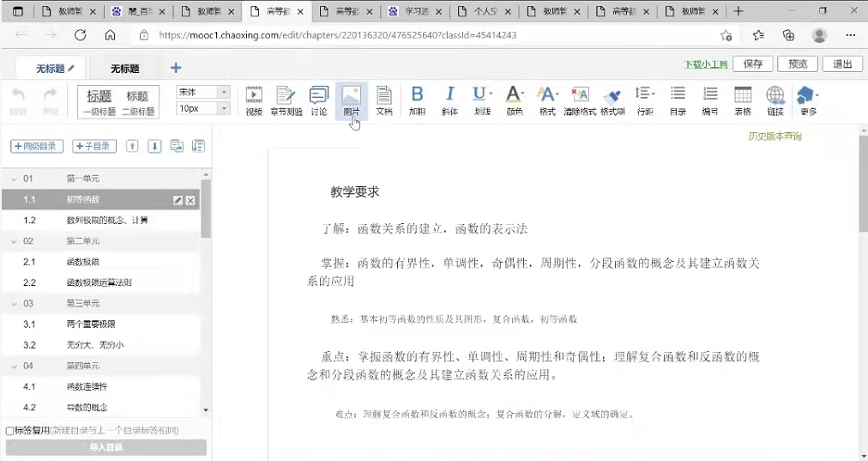Toggle the 标签复用 checkbox
868x461 pixels.
tap(10, 431)
